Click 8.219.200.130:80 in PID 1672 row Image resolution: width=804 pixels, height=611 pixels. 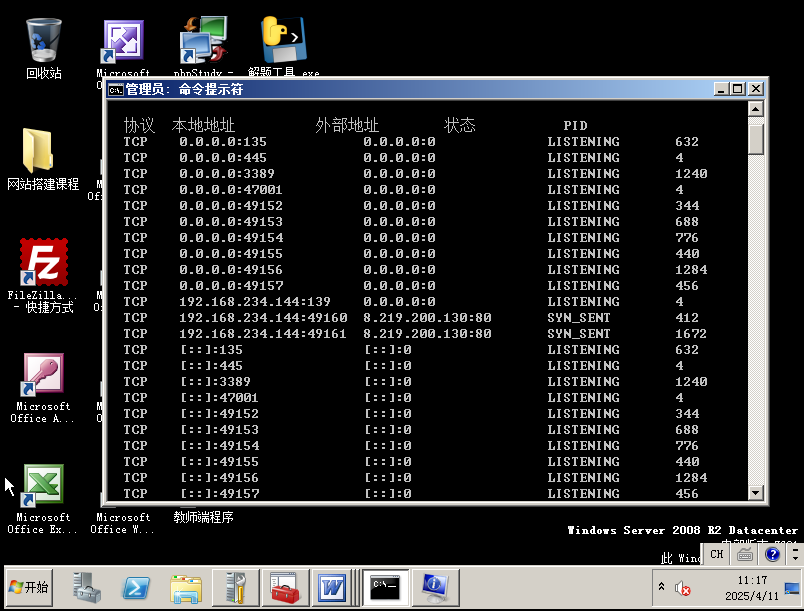427,334
